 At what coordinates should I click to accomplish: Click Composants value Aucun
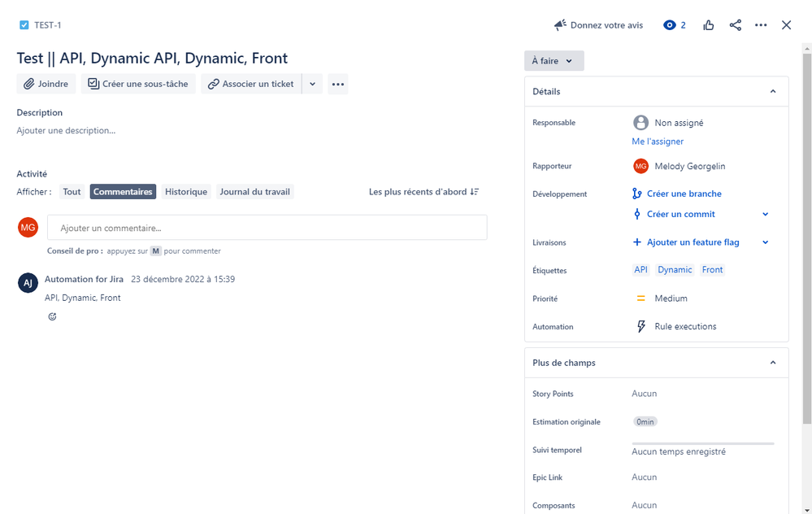point(645,505)
